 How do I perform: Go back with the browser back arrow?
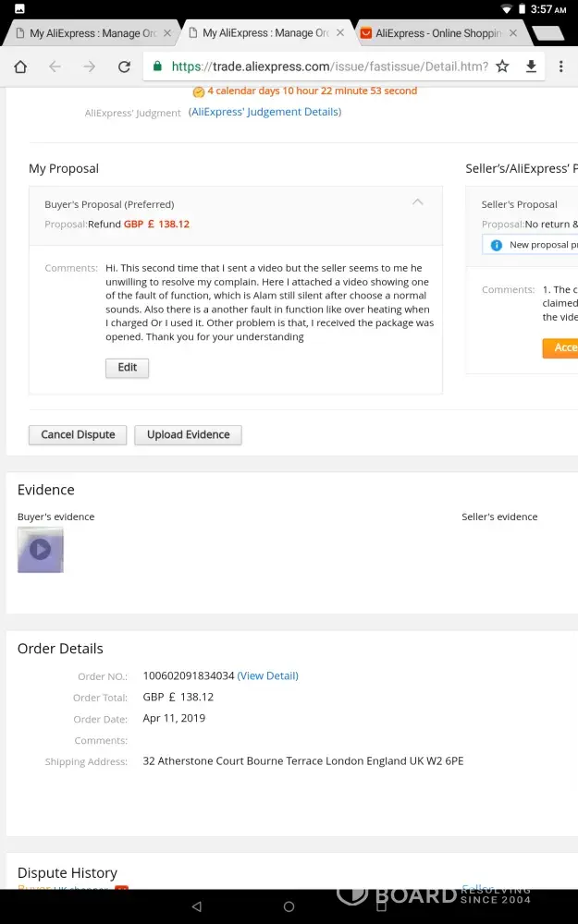55,67
